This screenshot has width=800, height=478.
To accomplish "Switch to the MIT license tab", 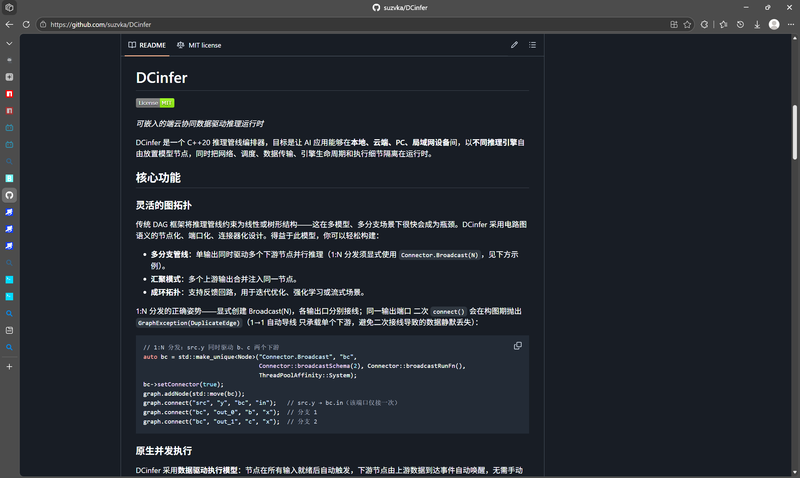I will [199, 45].
